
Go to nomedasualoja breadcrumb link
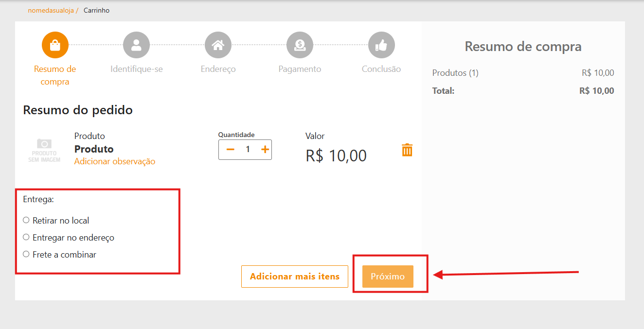[51, 10]
